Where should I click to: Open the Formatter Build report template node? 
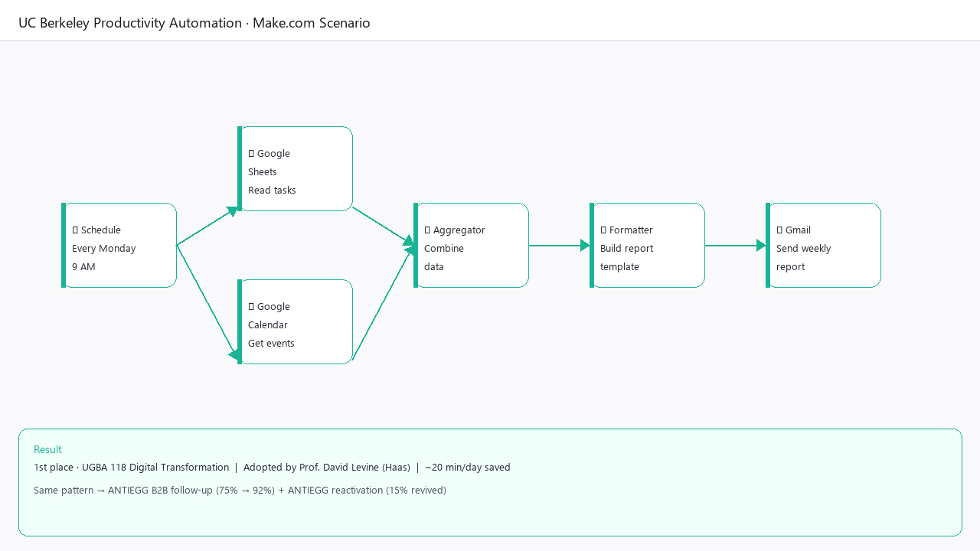[648, 245]
